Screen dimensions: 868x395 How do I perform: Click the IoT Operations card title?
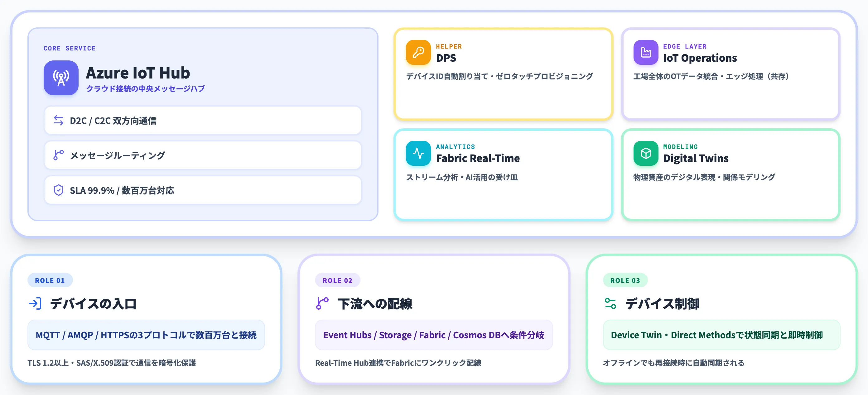[x=700, y=58]
